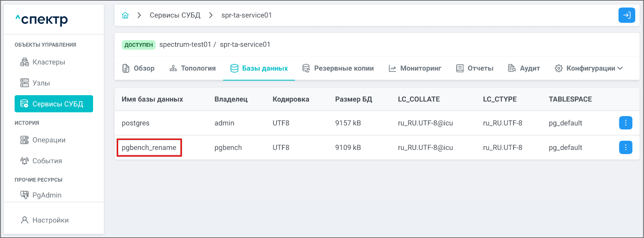The height and width of the screenshot is (238, 644).
Task: Click the logout icon button
Action: click(x=626, y=15)
